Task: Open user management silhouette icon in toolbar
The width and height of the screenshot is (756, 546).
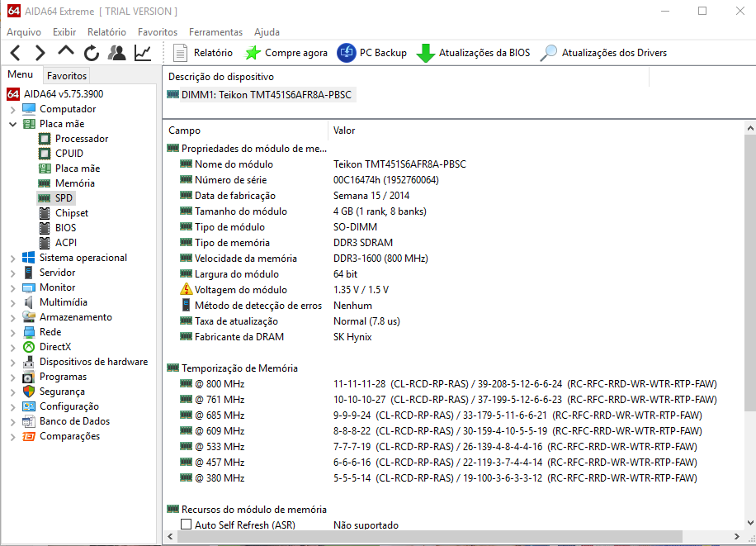Action: (x=116, y=53)
